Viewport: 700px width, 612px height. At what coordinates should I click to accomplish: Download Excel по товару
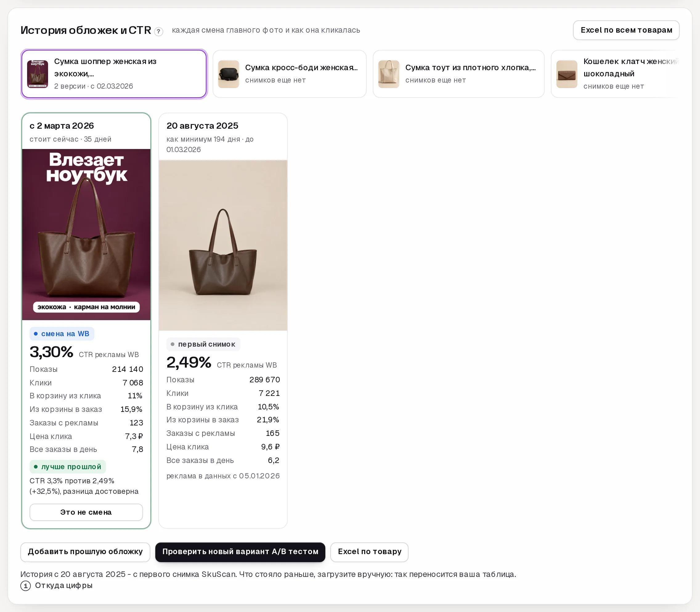click(369, 552)
